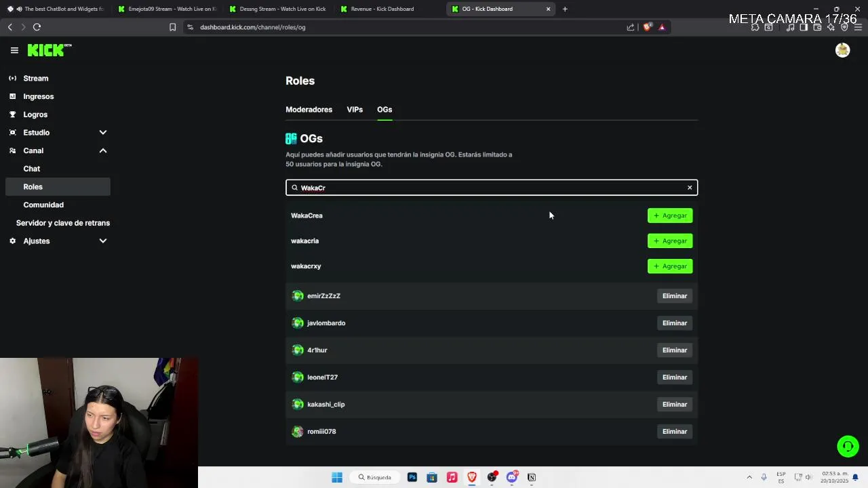Open the hamburger sidebar menu

(x=14, y=50)
